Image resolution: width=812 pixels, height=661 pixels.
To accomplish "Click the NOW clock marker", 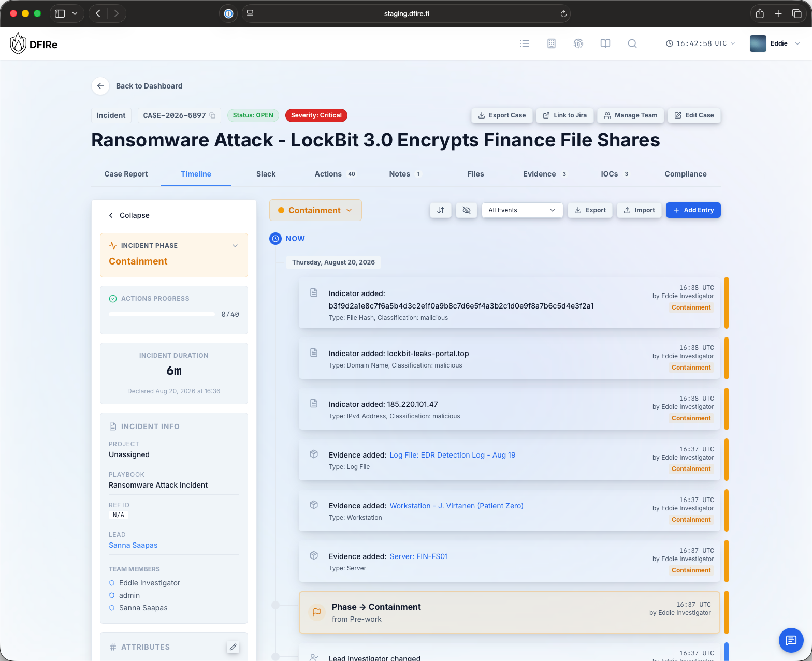I will [275, 239].
